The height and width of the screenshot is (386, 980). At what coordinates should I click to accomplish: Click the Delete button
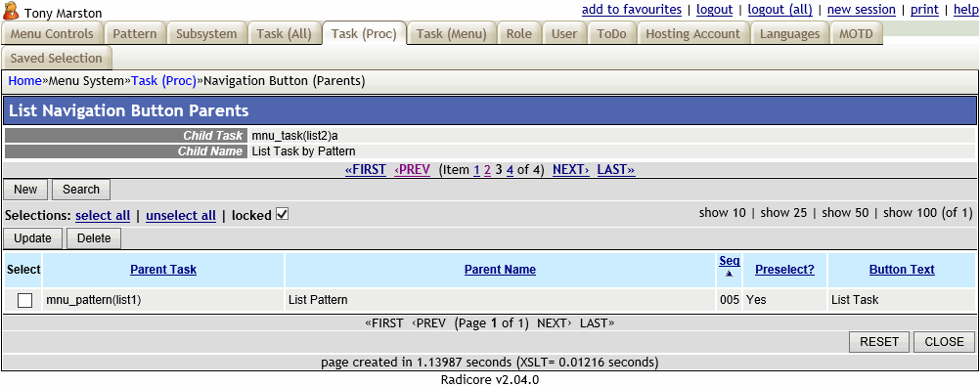click(x=94, y=238)
